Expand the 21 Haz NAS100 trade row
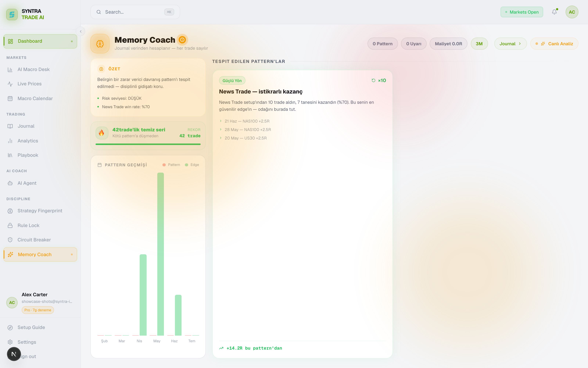Image resolution: width=588 pixels, height=368 pixels. 244,121
